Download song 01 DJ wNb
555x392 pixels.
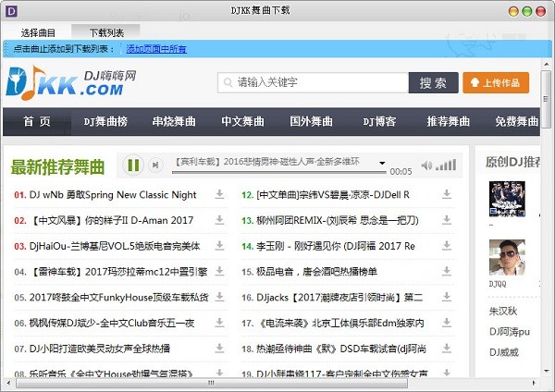point(219,194)
